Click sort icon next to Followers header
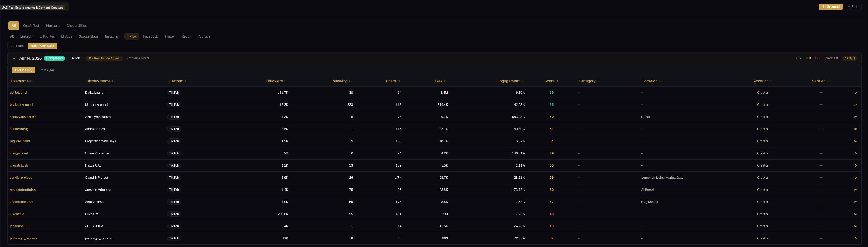The height and width of the screenshot is (247, 868). click(285, 81)
